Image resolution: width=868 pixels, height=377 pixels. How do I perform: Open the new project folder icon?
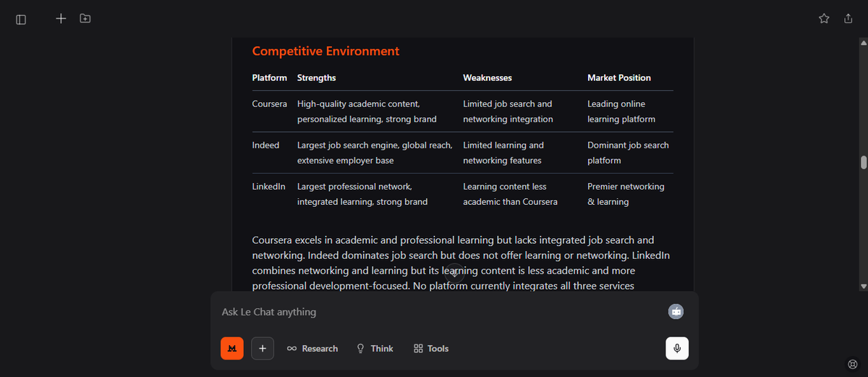[85, 18]
